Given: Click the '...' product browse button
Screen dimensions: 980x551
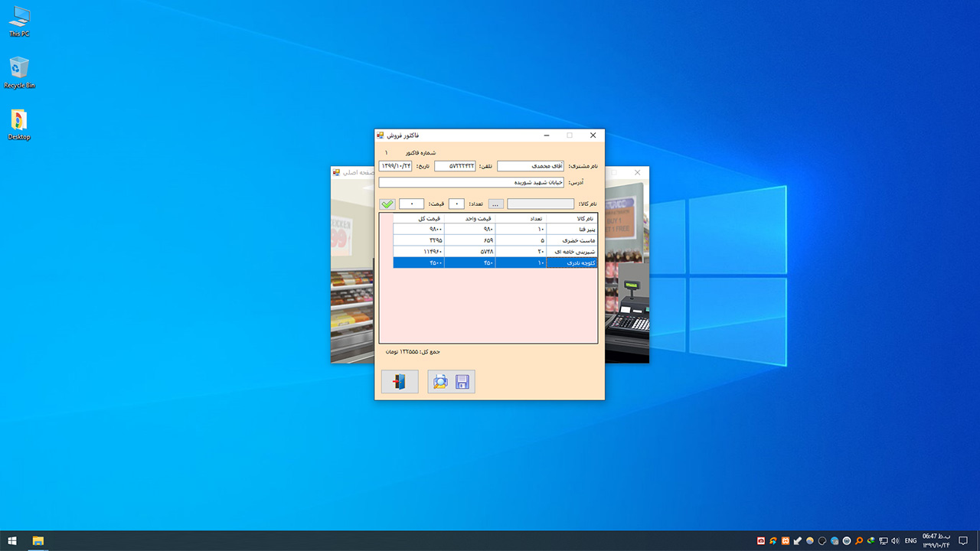Looking at the screenshot, I should click(x=496, y=204).
